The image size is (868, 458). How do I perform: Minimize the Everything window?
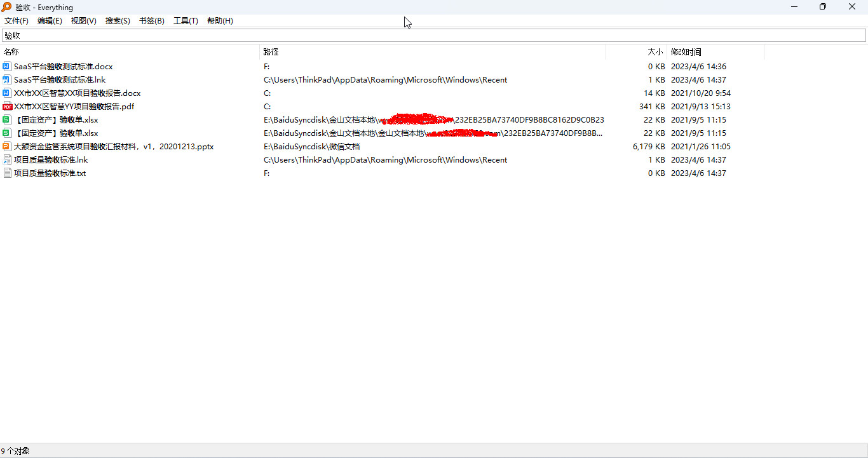pyautogui.click(x=794, y=7)
